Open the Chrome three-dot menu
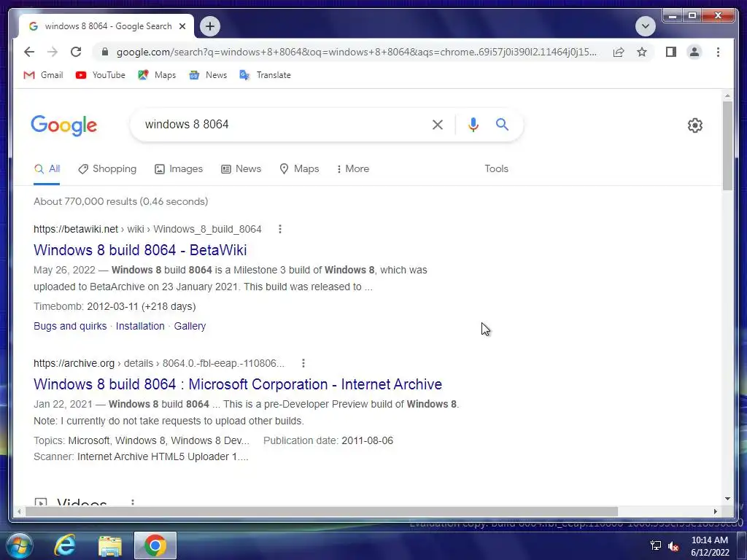 [718, 52]
